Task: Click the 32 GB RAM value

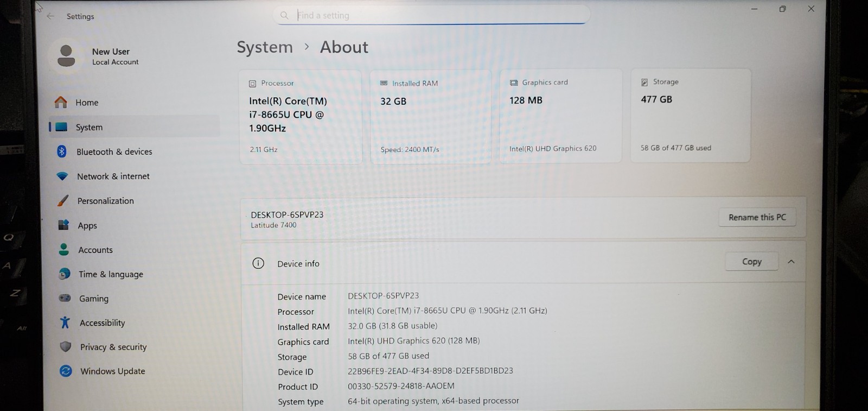Action: (393, 102)
